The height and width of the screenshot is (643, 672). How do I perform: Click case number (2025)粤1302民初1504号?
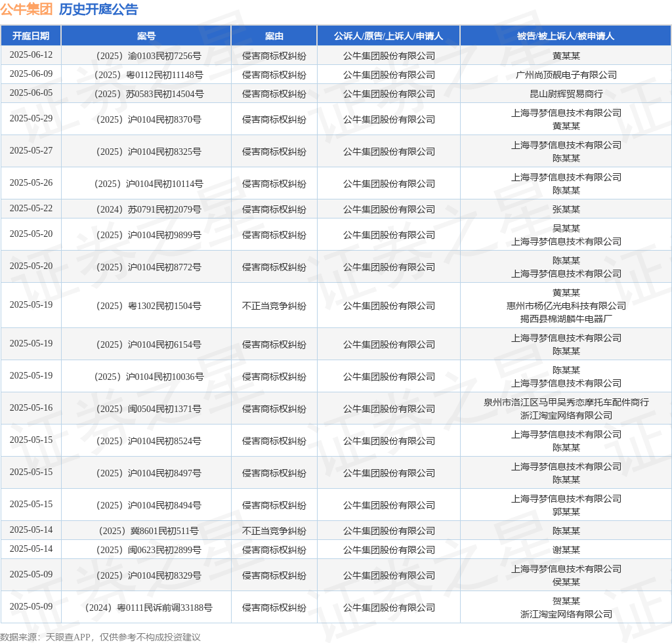[148, 306]
